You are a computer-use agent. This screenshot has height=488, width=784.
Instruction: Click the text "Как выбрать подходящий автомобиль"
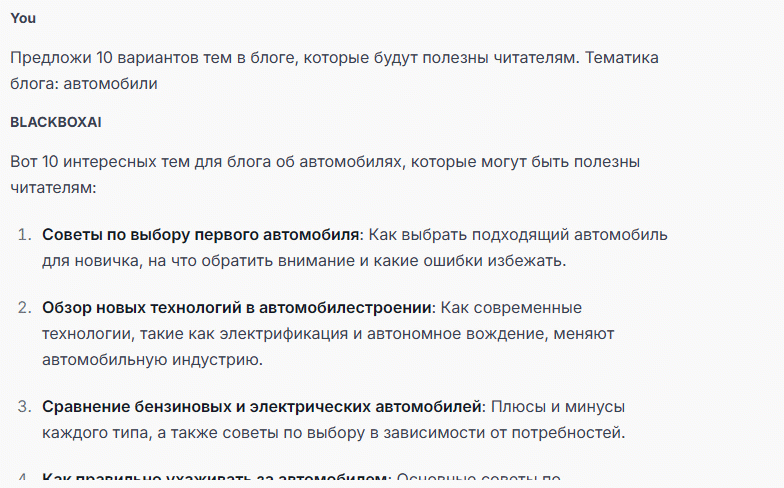click(x=518, y=235)
